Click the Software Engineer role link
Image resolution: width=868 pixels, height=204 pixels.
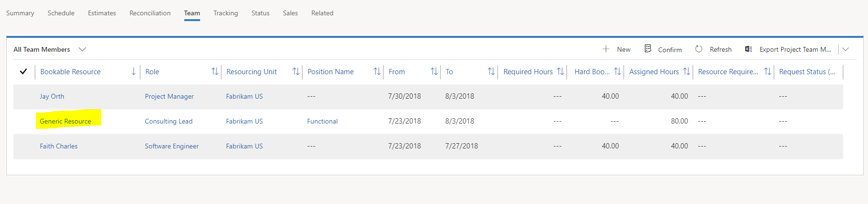172,146
